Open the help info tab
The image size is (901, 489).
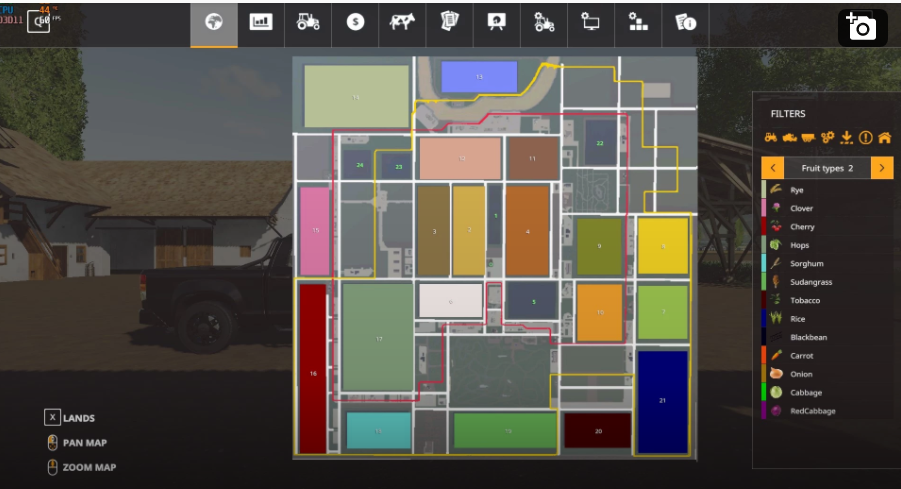[x=685, y=22]
